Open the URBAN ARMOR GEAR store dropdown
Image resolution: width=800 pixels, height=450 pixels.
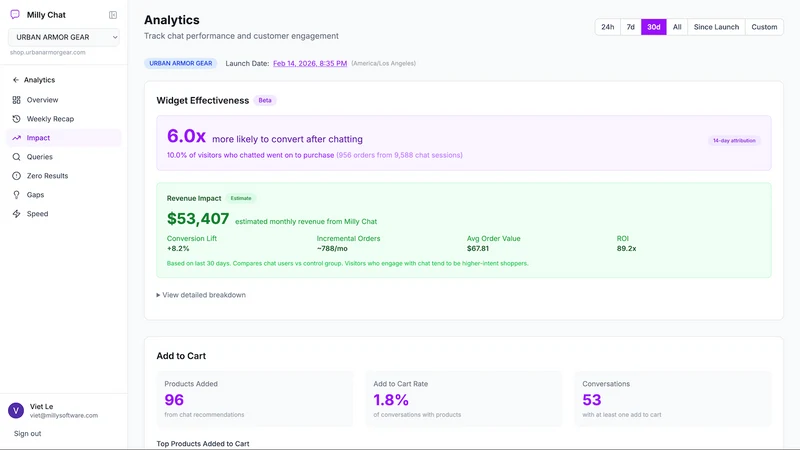point(64,37)
